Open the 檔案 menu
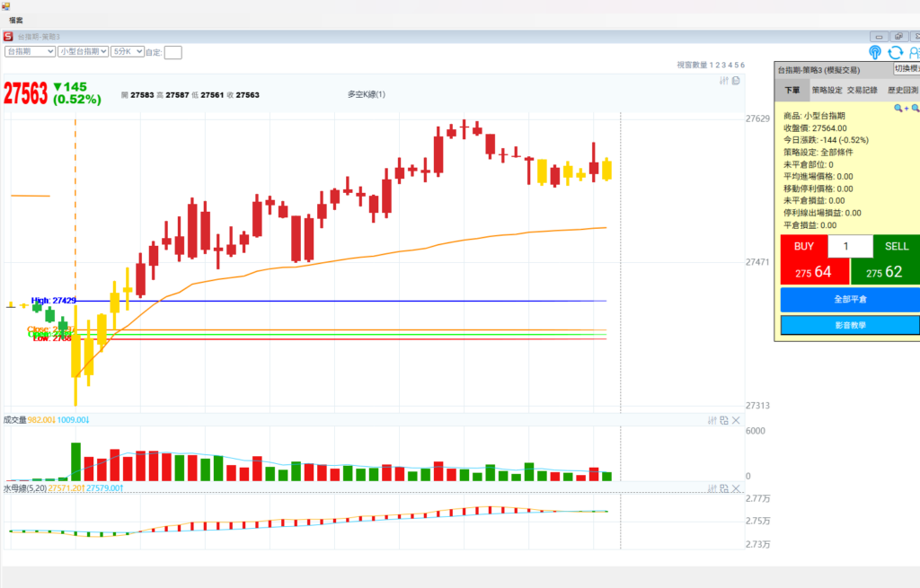The image size is (920, 588). [x=16, y=20]
